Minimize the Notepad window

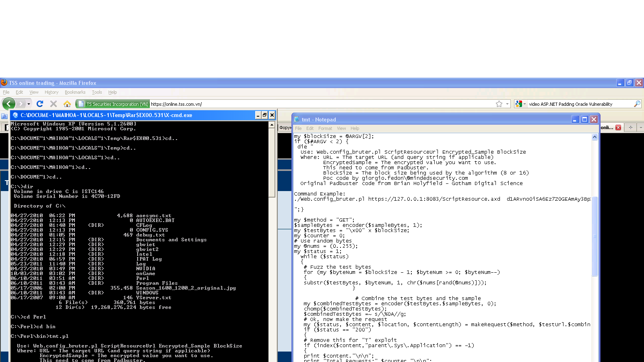(575, 119)
